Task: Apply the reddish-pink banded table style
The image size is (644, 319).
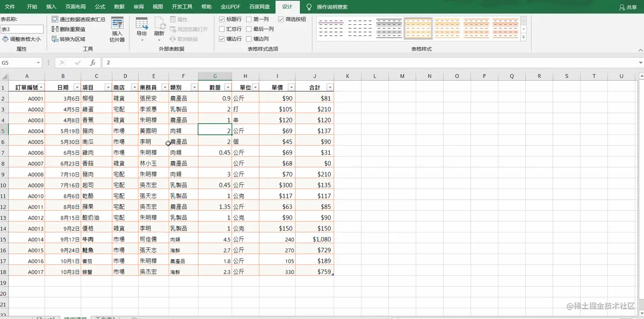Action: 505,28
